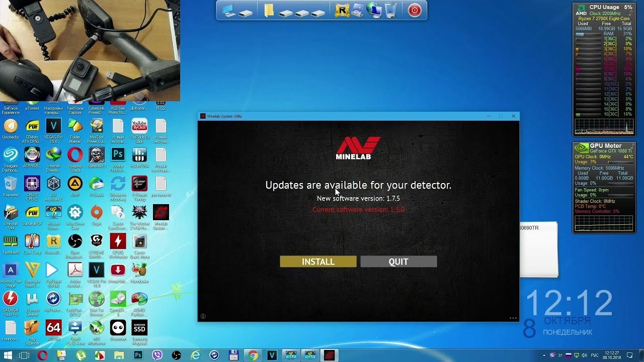Launch AIMP from the desktop

[x=75, y=187]
